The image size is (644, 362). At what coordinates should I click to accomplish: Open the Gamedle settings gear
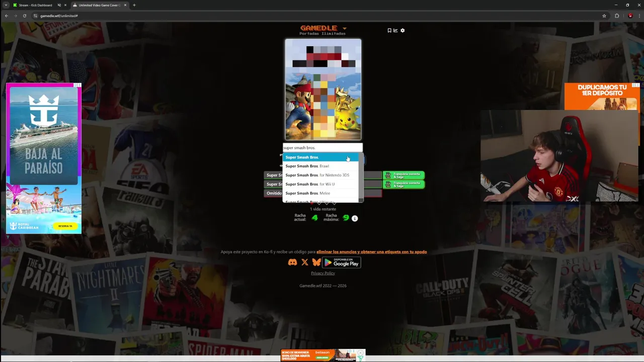coord(403,30)
